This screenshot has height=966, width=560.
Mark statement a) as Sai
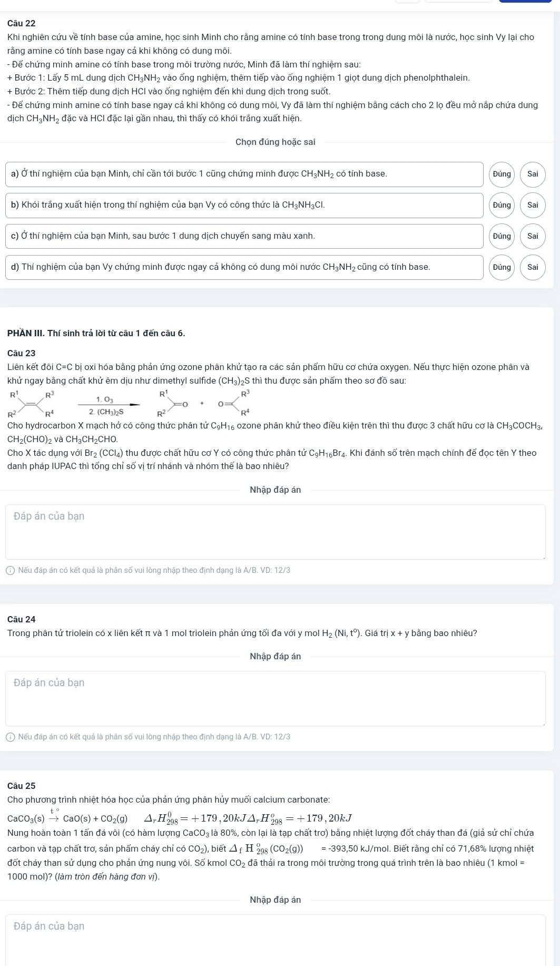[x=533, y=174]
